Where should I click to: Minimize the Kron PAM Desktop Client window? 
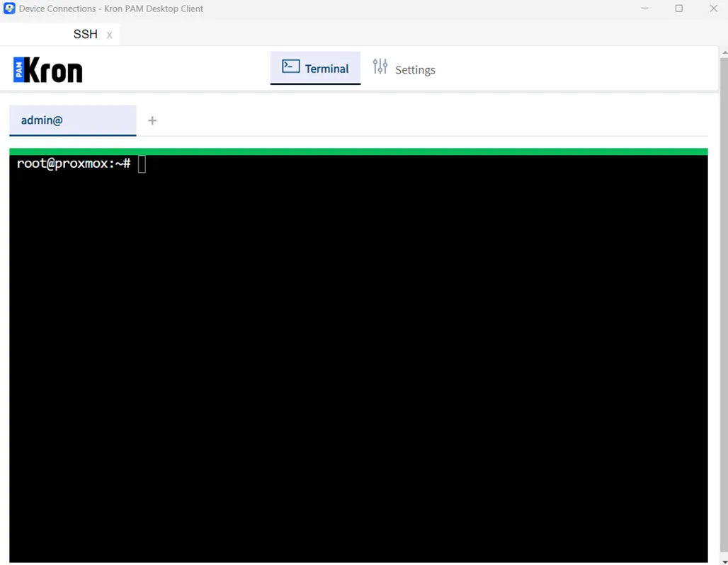644,8
